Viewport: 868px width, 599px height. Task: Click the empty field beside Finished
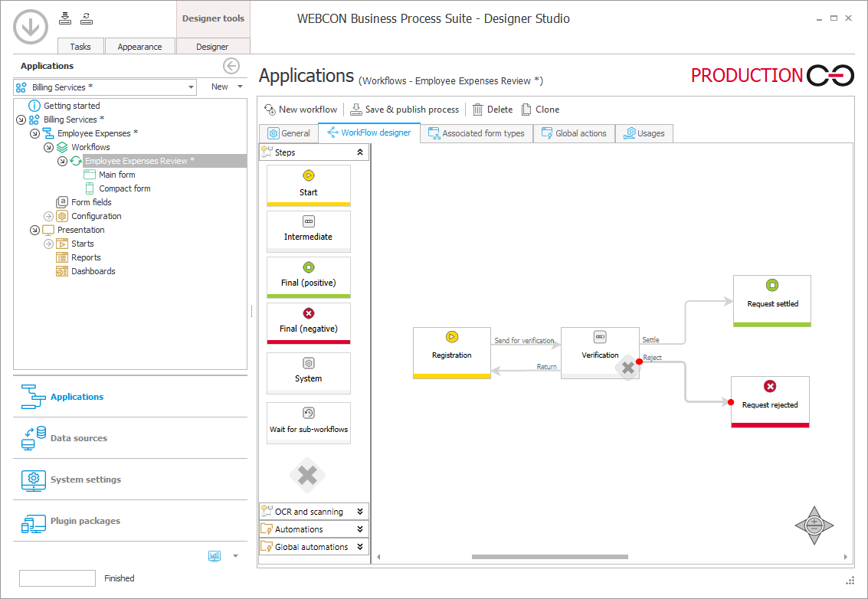(x=57, y=578)
